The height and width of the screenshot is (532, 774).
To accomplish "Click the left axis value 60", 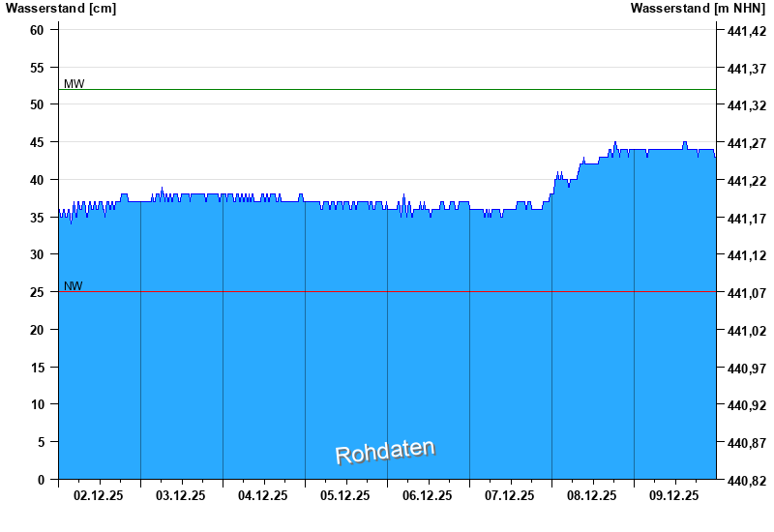I will (x=37, y=30).
